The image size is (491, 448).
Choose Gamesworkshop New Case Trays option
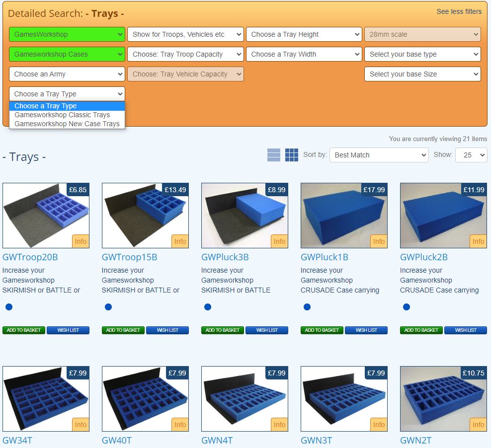(x=67, y=124)
